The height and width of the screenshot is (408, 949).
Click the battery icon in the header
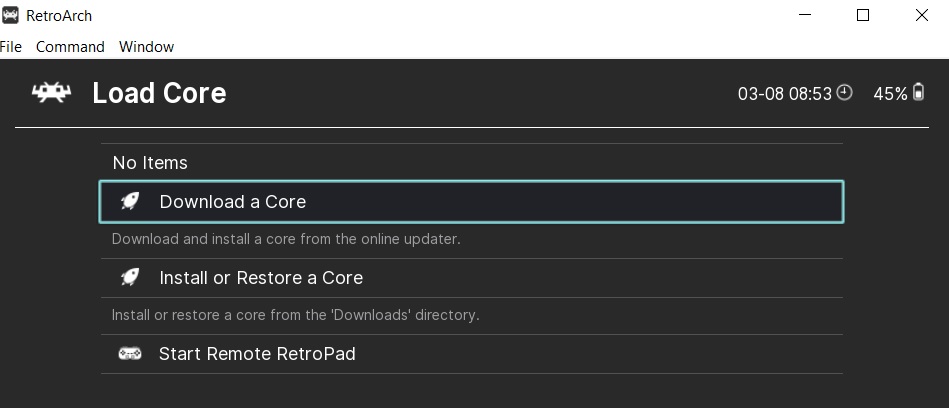pos(918,93)
